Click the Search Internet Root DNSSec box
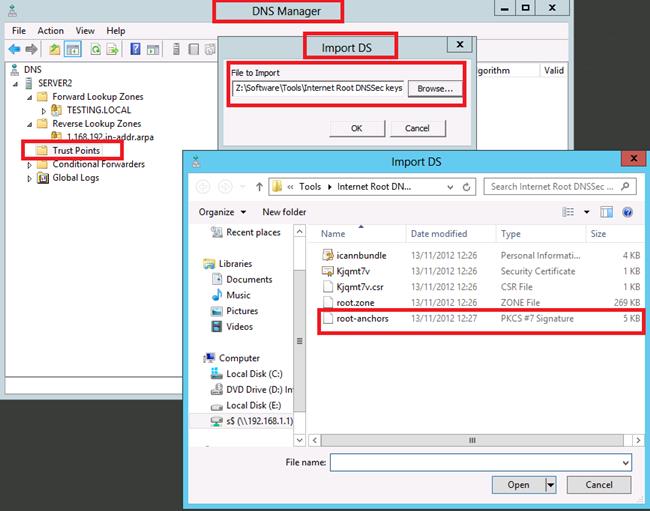 click(x=560, y=187)
